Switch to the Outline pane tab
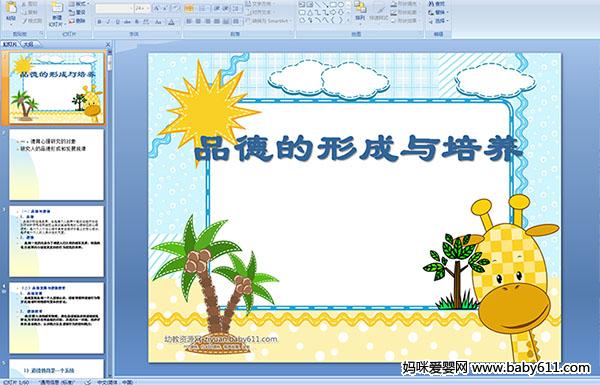The height and width of the screenshot is (385, 600). [28, 44]
